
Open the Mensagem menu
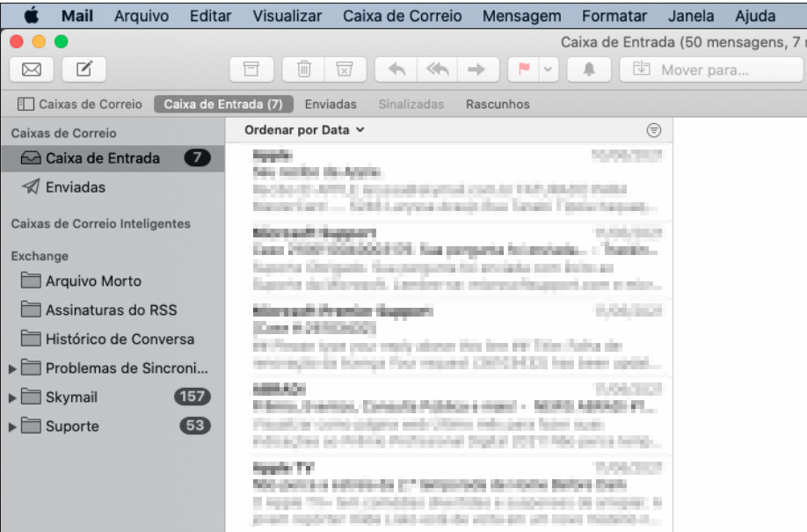(x=522, y=16)
